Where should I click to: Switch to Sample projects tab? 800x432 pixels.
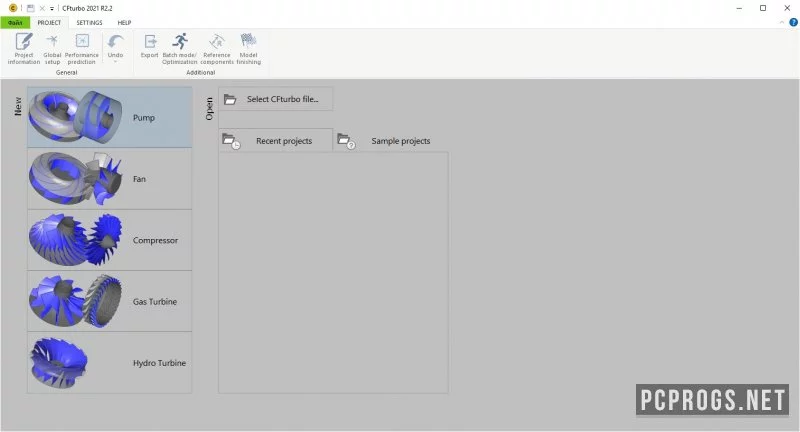[390, 141]
